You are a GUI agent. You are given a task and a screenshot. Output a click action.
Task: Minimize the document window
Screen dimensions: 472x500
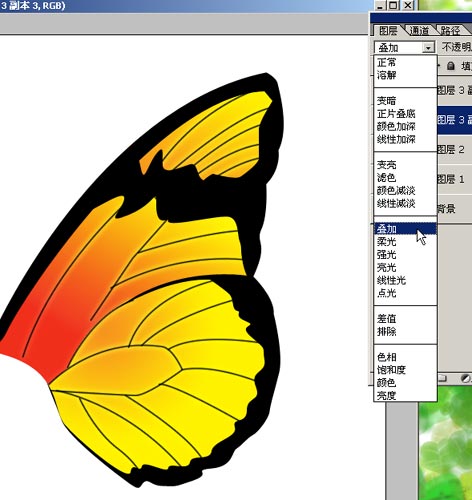point(381,5)
